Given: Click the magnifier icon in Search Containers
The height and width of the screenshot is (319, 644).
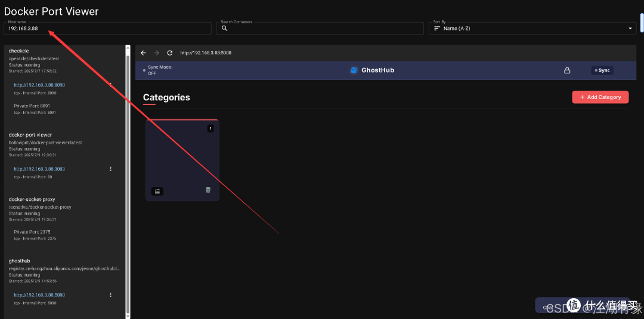Looking at the screenshot, I should pos(224,29).
